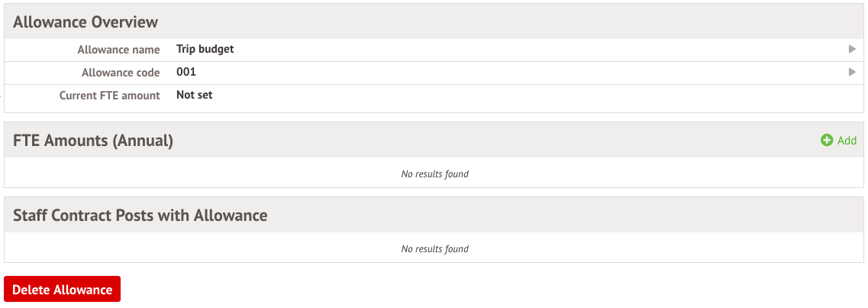Click blank area of FTE Amounts header bar

tap(496, 141)
